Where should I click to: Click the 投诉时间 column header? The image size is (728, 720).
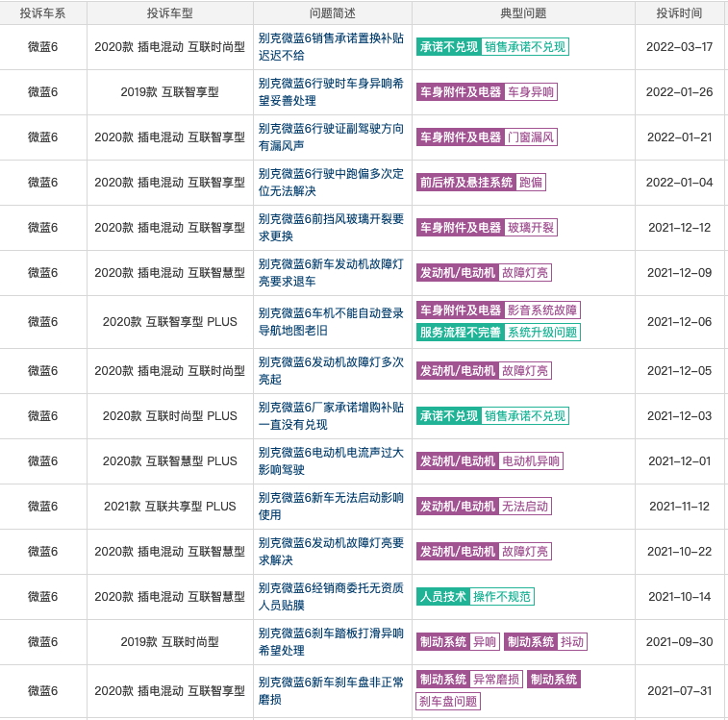coord(679,13)
